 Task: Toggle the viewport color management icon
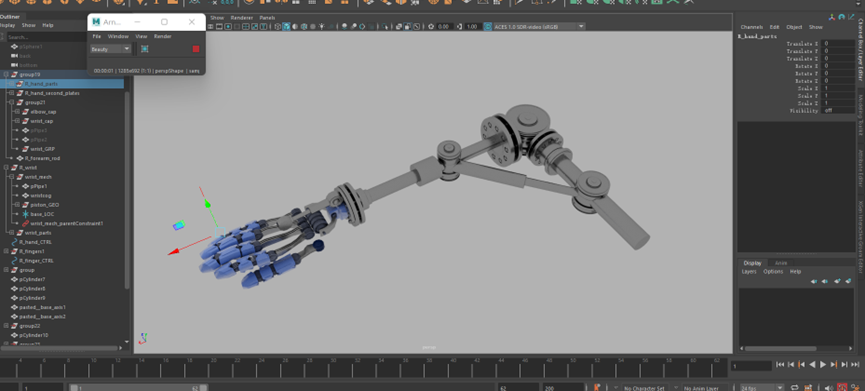click(488, 26)
